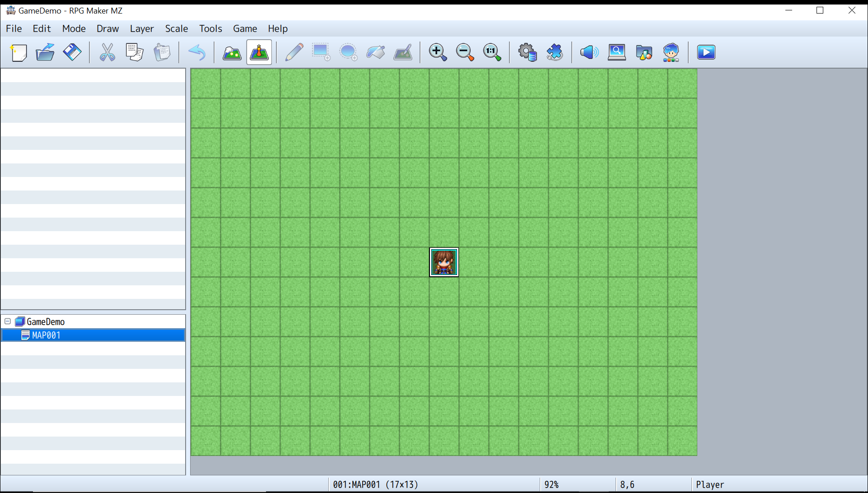Zoom in on the map
This screenshot has height=493, width=868.
point(438,52)
